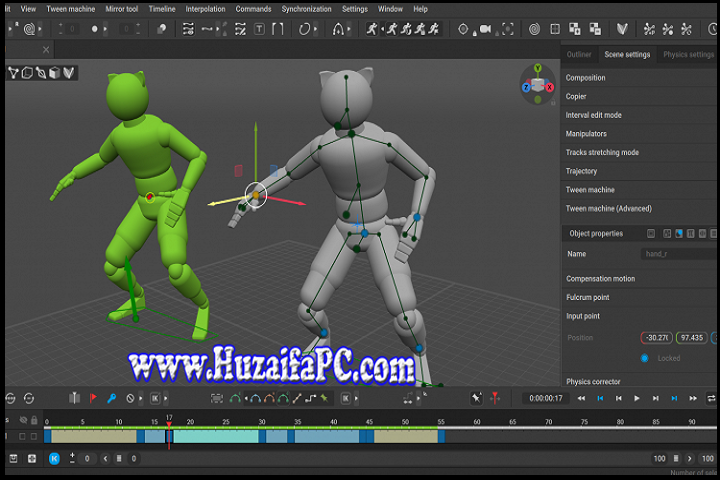Expand the Composition section
The height and width of the screenshot is (480, 720).
[x=638, y=78]
